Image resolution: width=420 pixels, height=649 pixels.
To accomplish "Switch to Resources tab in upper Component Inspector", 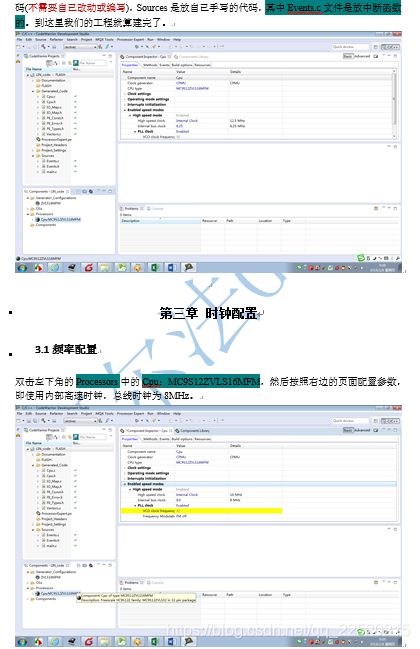I will tap(202, 65).
